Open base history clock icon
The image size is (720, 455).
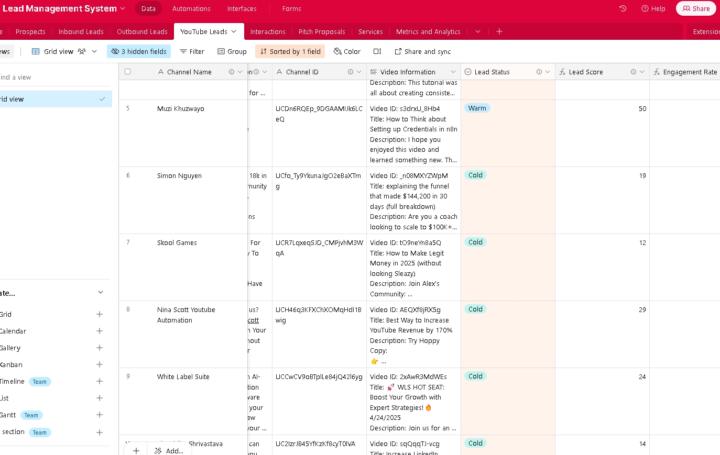coord(622,8)
